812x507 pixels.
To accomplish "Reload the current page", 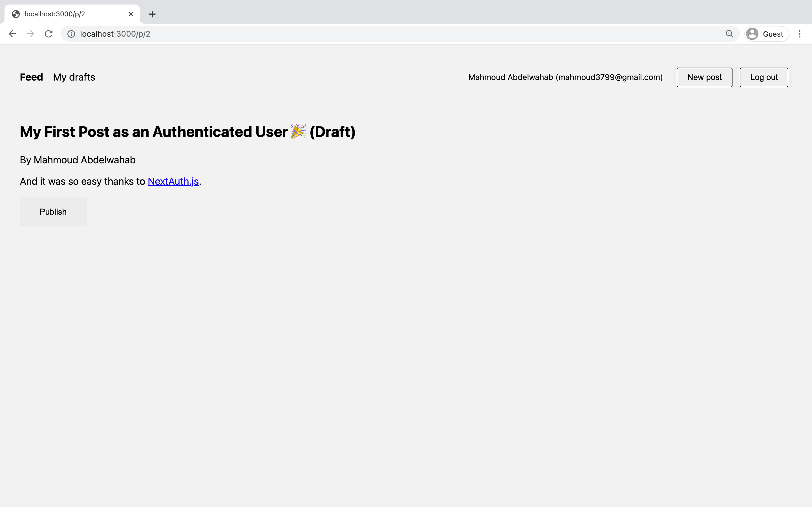I will [49, 34].
